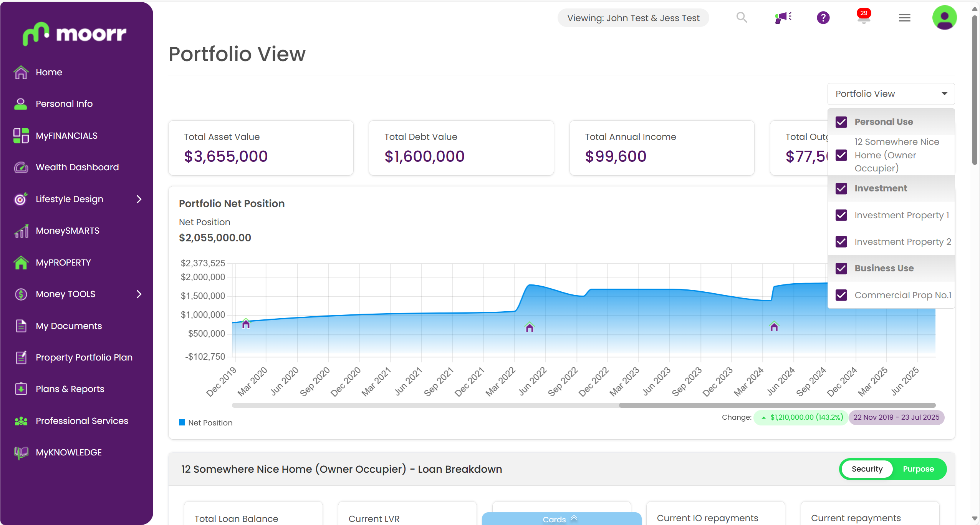Click the MyFINANCIALS grid icon
The image size is (980, 525).
pyautogui.click(x=21, y=136)
